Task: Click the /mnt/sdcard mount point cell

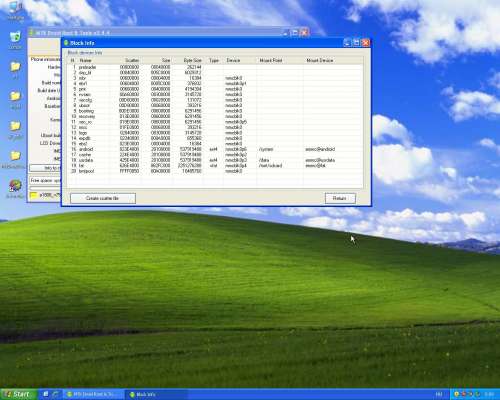Action: [270, 165]
